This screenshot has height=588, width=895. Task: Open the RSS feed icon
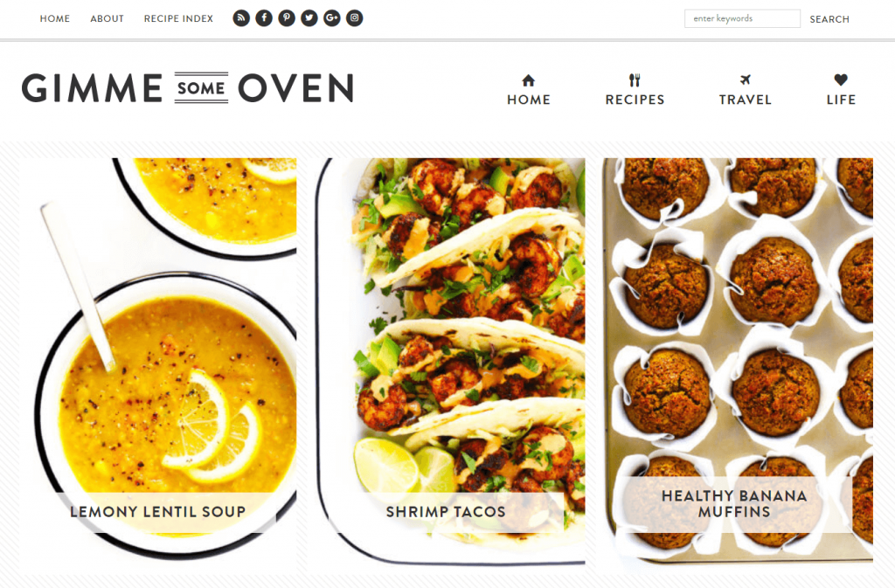[241, 18]
